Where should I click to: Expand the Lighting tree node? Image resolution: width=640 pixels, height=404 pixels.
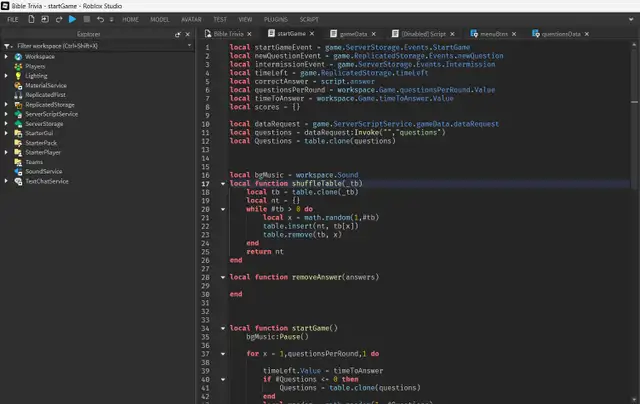click(6, 76)
